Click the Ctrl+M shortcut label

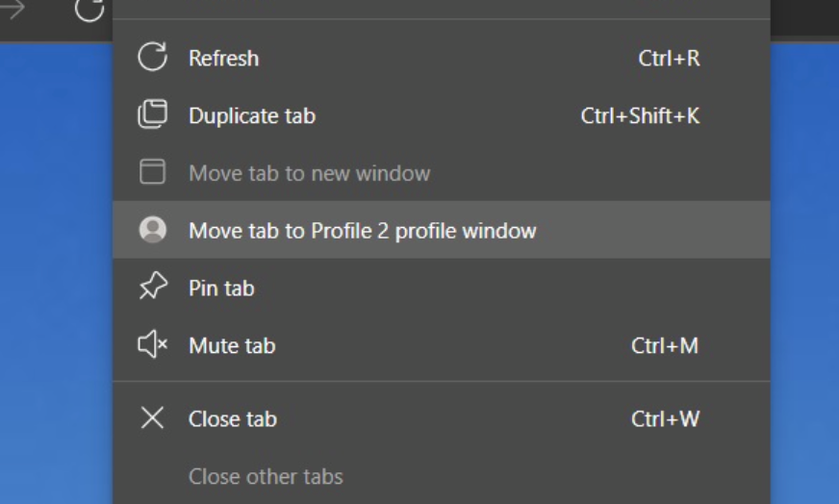pyautogui.click(x=665, y=345)
